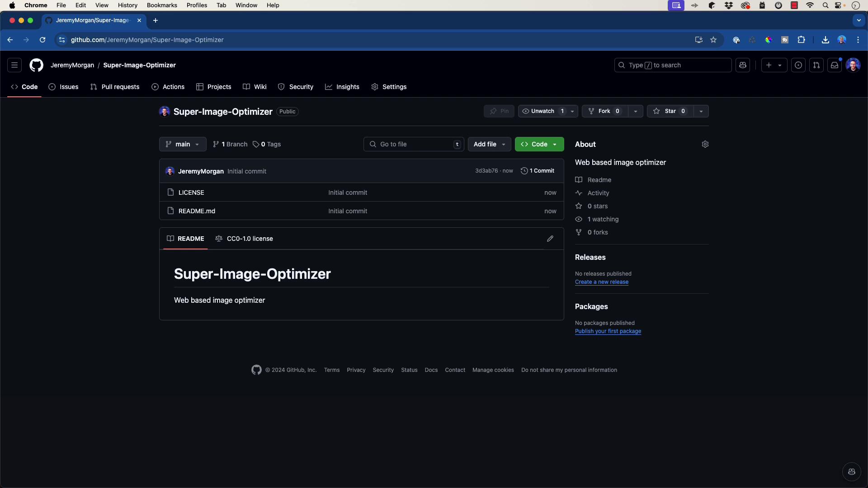Screen dimensions: 868x488
Task: Click the GitHub Octocat logo
Action: (37, 65)
